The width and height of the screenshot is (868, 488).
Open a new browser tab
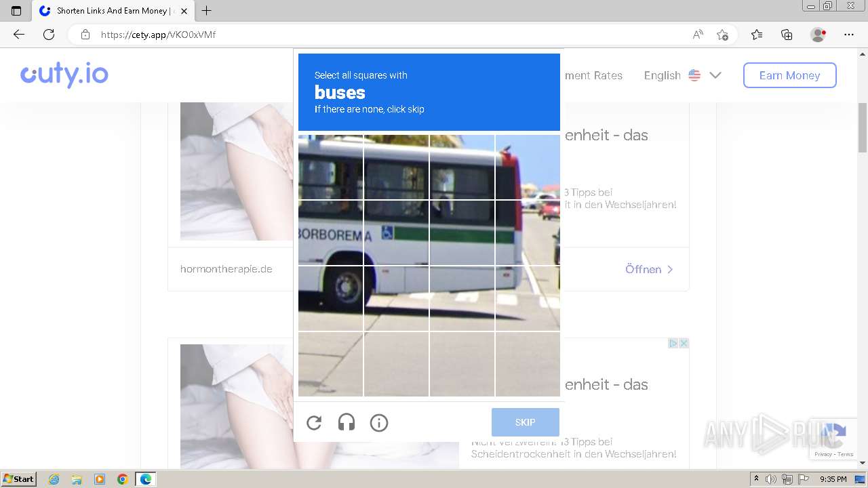click(x=207, y=11)
